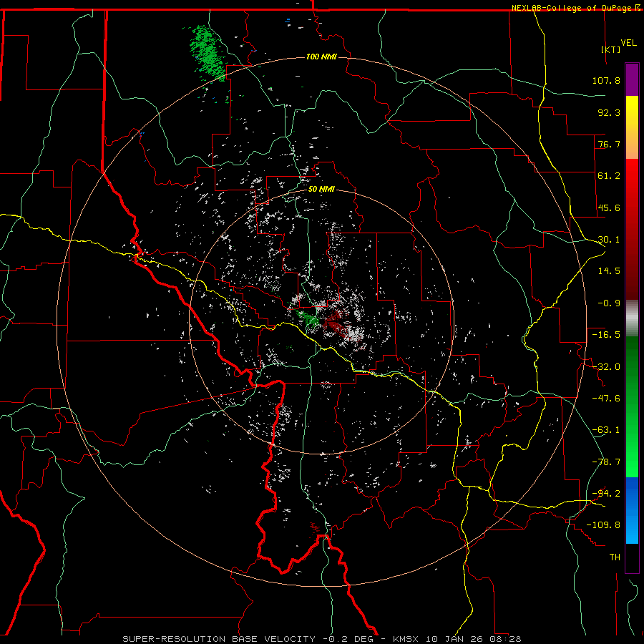Select the -16.5 velocity scale value

606,335
